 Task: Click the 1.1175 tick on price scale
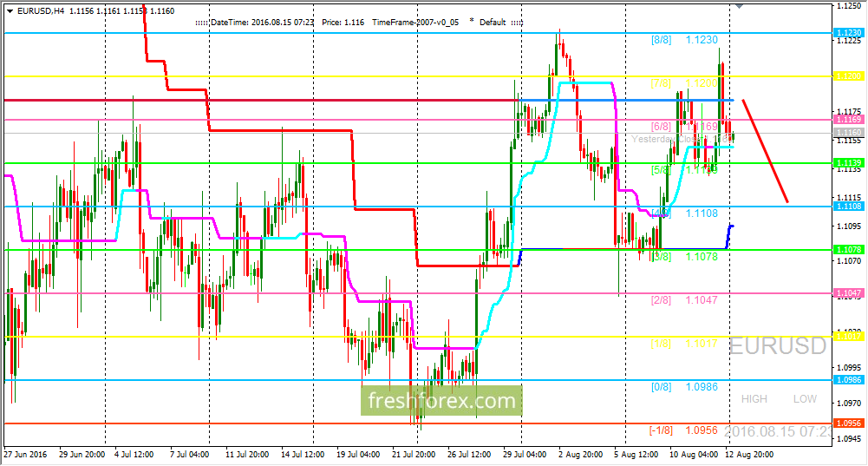click(849, 111)
